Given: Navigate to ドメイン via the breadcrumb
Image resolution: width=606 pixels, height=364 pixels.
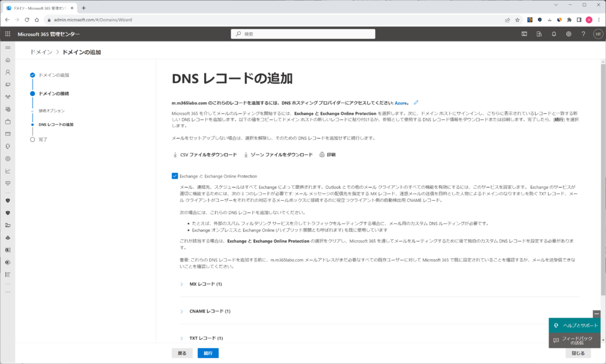Looking at the screenshot, I should point(41,52).
